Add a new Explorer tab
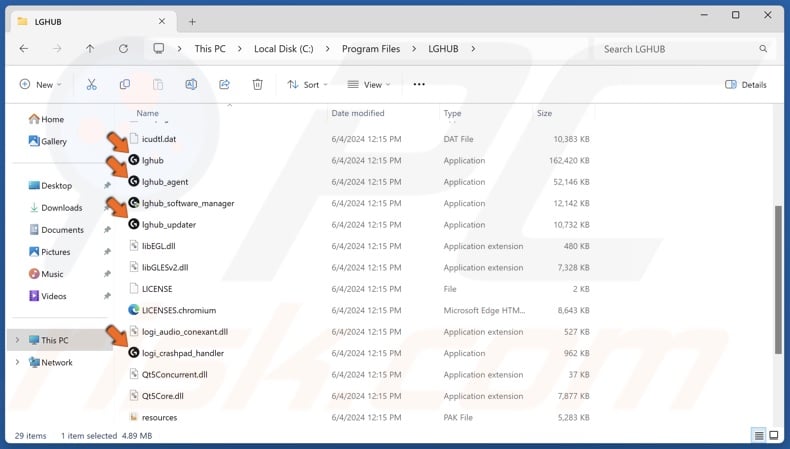This screenshot has height=449, width=790. point(192,22)
